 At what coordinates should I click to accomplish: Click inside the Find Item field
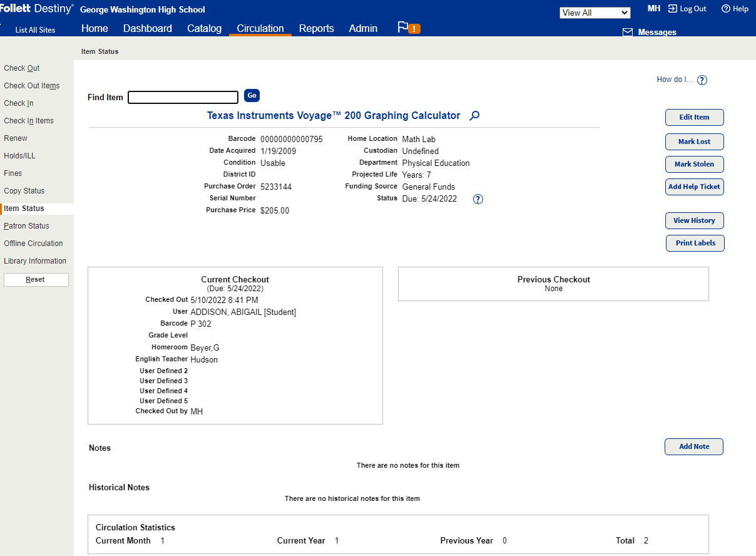(x=183, y=97)
